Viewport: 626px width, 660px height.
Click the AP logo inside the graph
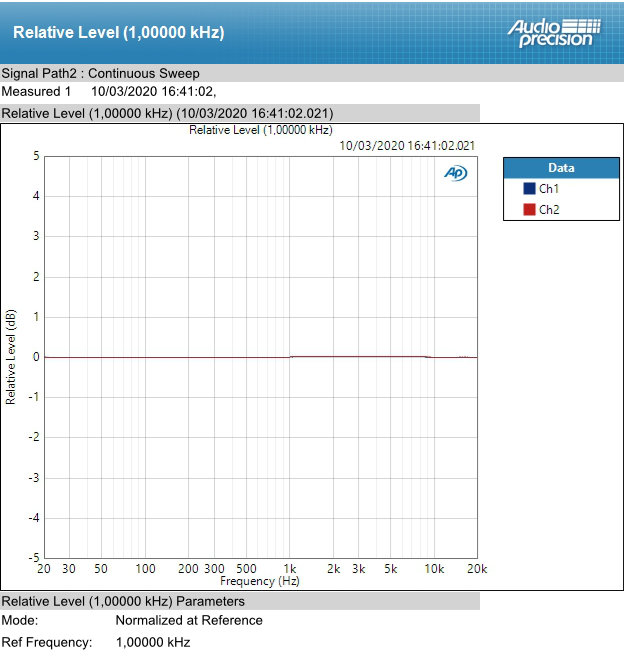pos(456,173)
